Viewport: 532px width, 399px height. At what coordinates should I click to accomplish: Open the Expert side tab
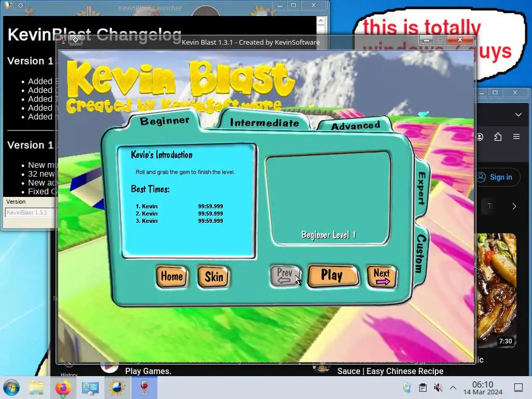pyautogui.click(x=422, y=188)
